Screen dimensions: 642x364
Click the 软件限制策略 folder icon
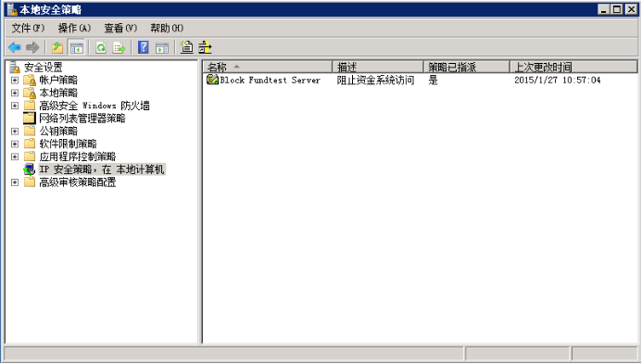(x=30, y=144)
